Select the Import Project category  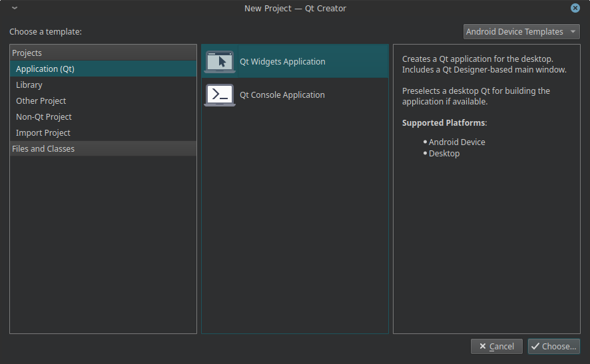[103, 132]
